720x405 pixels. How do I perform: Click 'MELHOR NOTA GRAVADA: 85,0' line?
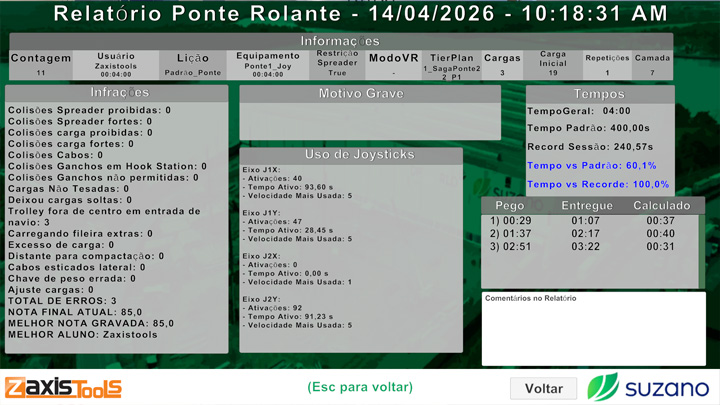(x=91, y=323)
